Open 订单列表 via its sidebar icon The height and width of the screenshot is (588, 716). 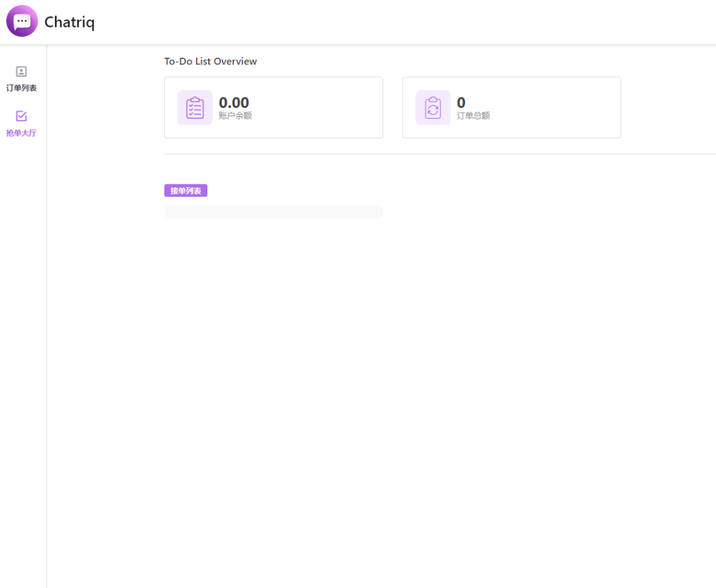(21, 72)
